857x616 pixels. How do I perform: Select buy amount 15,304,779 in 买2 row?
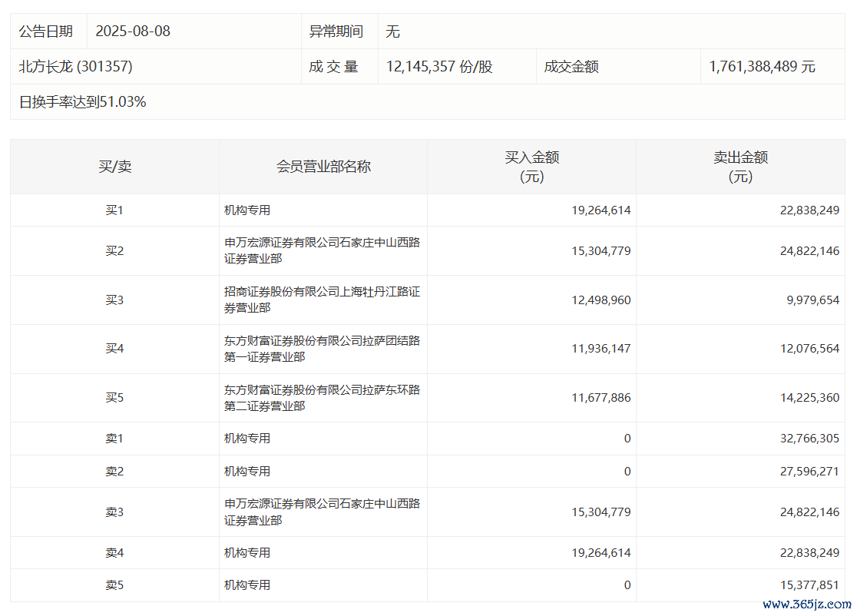click(x=601, y=251)
